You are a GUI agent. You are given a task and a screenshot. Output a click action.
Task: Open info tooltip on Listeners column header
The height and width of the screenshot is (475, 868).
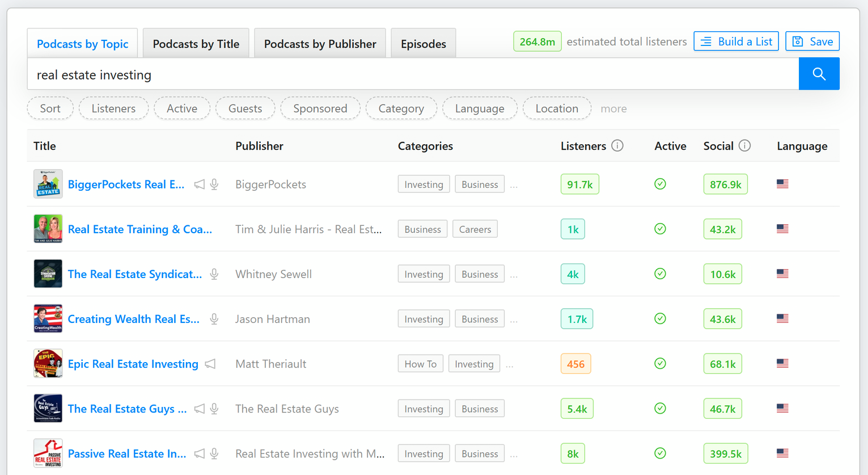[x=619, y=145]
